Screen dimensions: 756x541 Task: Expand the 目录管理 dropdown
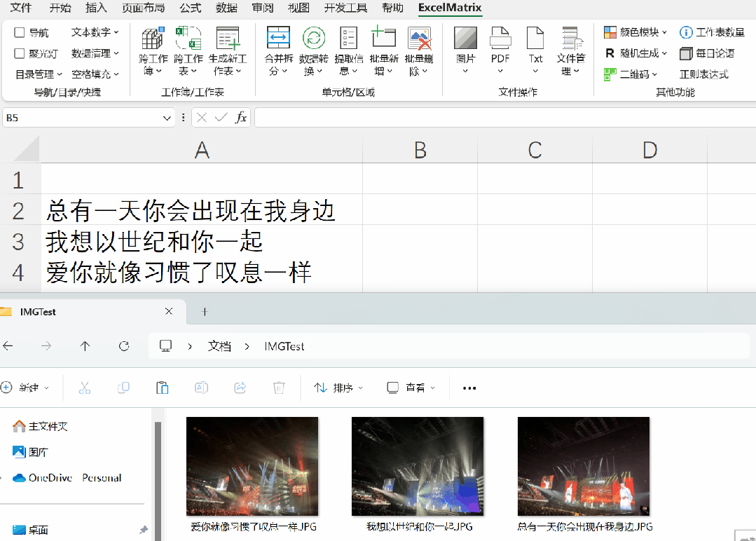click(39, 74)
